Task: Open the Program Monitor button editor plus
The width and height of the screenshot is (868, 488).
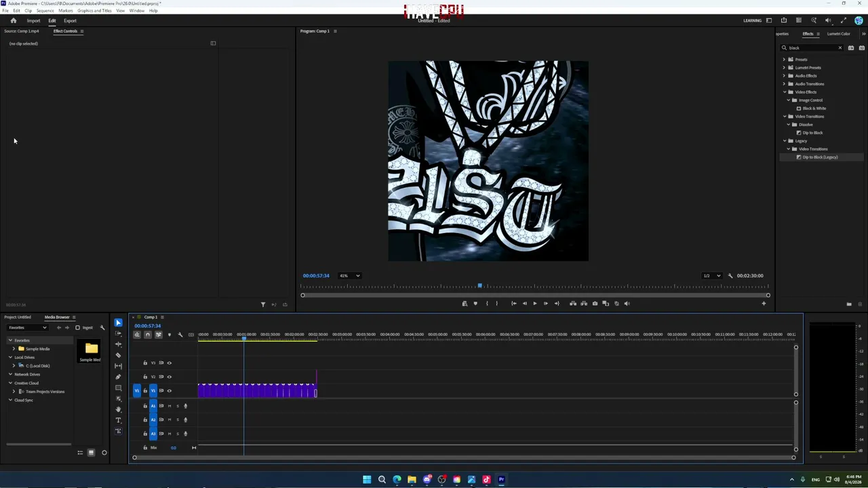Action: (764, 304)
